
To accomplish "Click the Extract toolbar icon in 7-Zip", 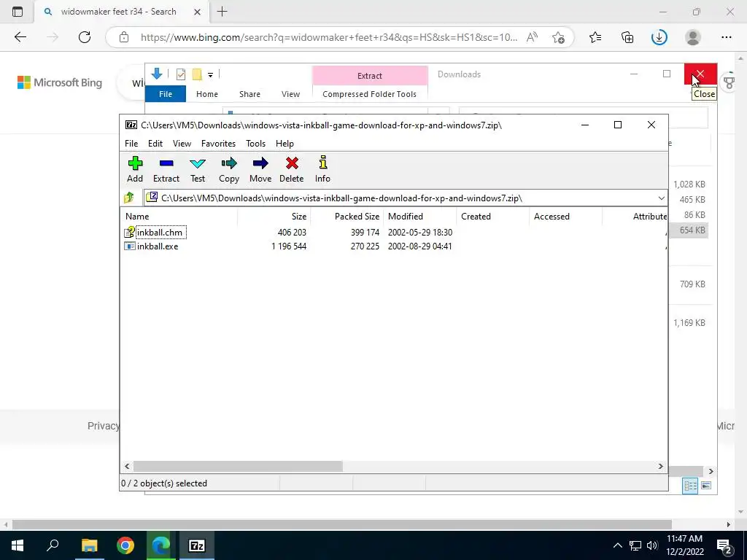I will [166, 169].
